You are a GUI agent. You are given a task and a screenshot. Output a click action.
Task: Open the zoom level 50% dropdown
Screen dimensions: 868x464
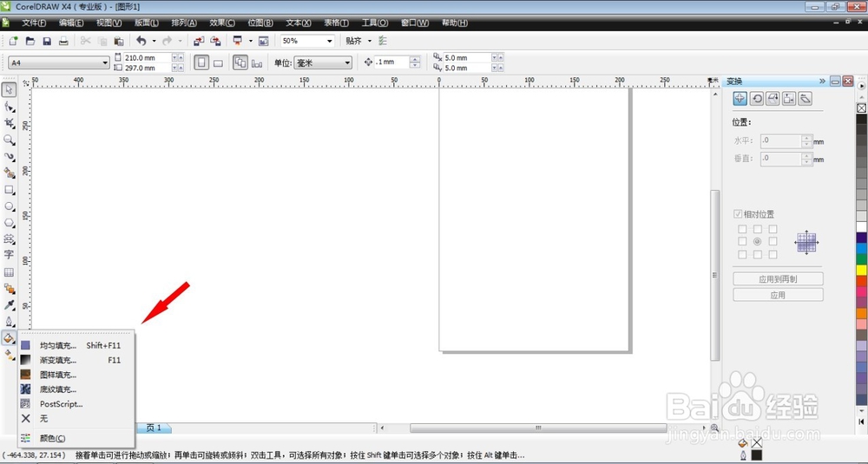point(330,41)
